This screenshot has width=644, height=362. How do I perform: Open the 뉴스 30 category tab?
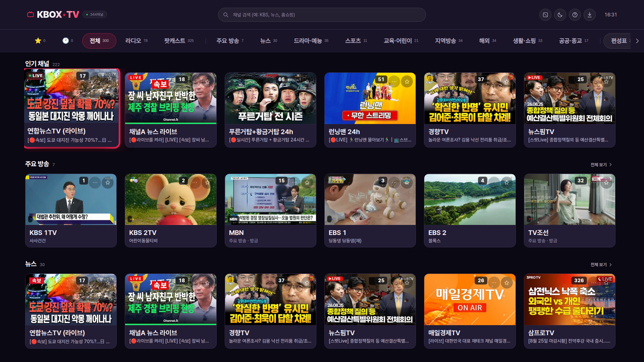[x=269, y=41]
